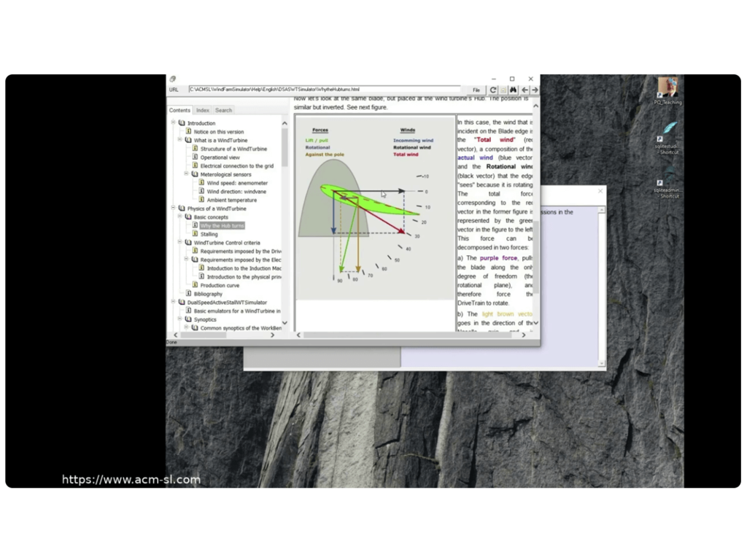Click the help window title bar icon
The height and width of the screenshot is (560, 747).
coord(173,79)
